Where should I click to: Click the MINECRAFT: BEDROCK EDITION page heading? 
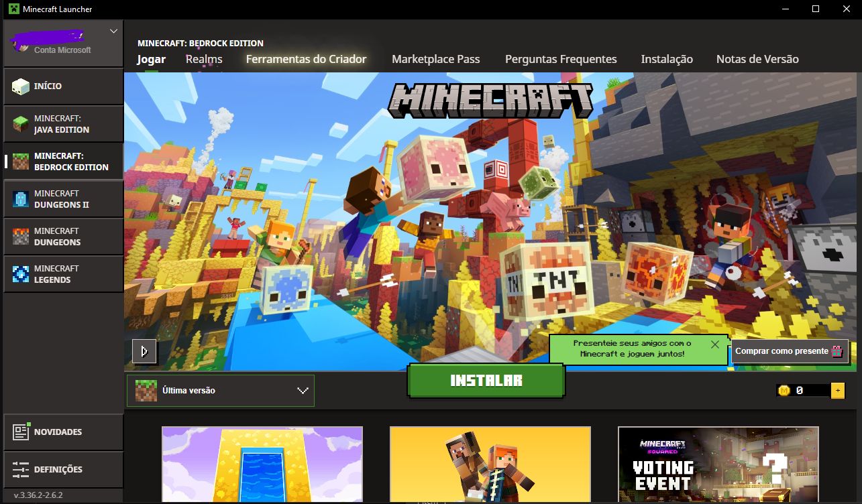point(201,43)
